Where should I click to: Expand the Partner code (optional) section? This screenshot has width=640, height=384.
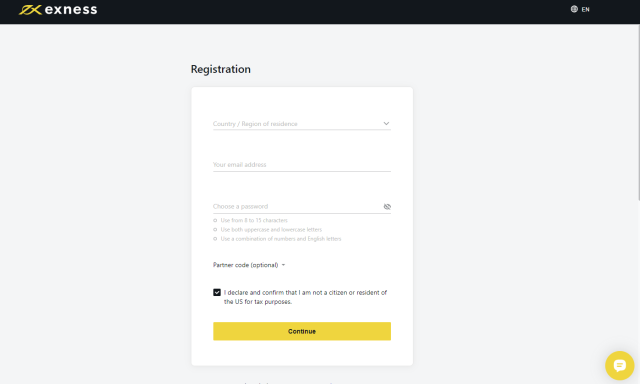click(249, 265)
